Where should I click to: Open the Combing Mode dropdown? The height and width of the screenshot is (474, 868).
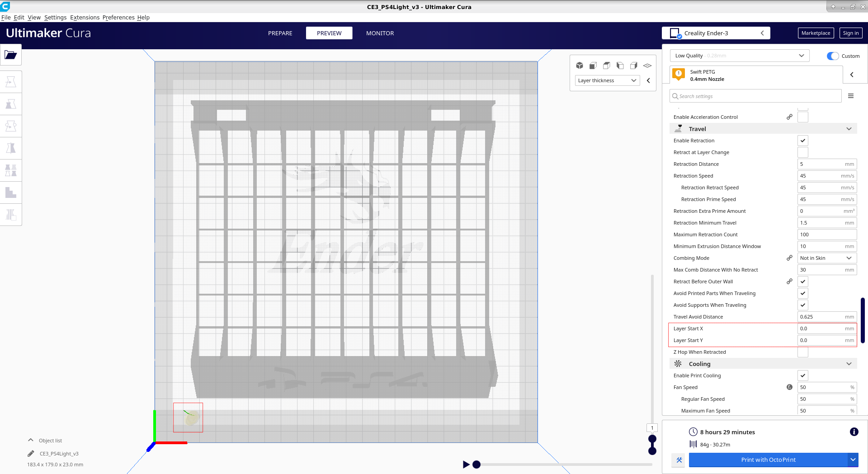point(827,258)
